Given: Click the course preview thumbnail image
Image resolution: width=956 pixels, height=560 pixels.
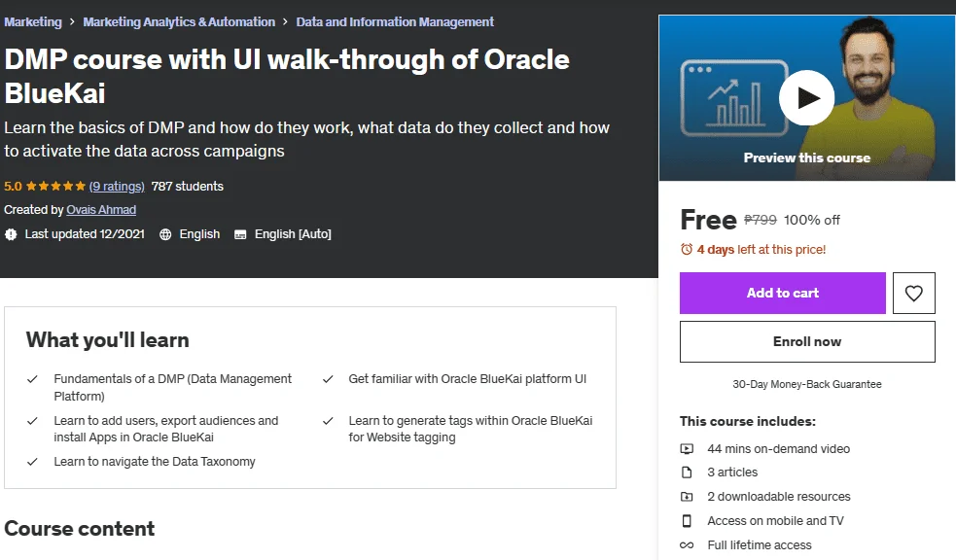Looking at the screenshot, I should click(806, 98).
